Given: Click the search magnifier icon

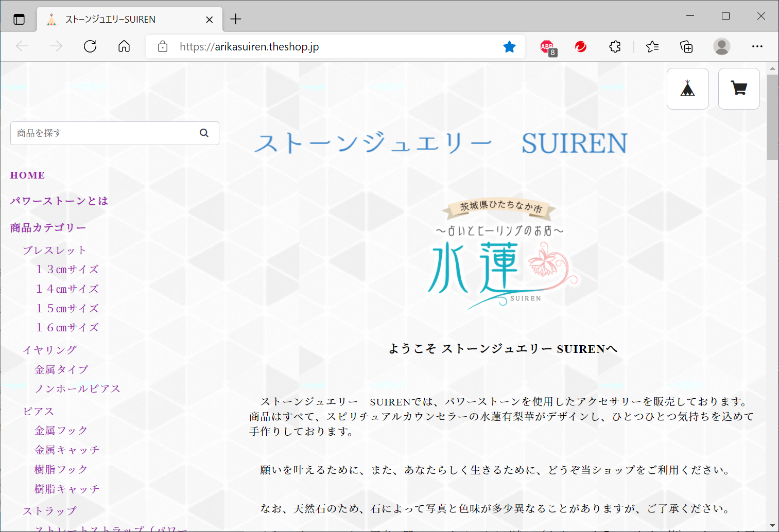Looking at the screenshot, I should pyautogui.click(x=204, y=133).
